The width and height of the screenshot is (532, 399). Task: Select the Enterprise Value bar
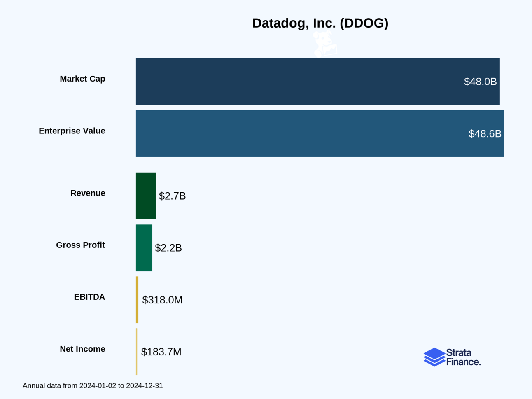click(320, 133)
